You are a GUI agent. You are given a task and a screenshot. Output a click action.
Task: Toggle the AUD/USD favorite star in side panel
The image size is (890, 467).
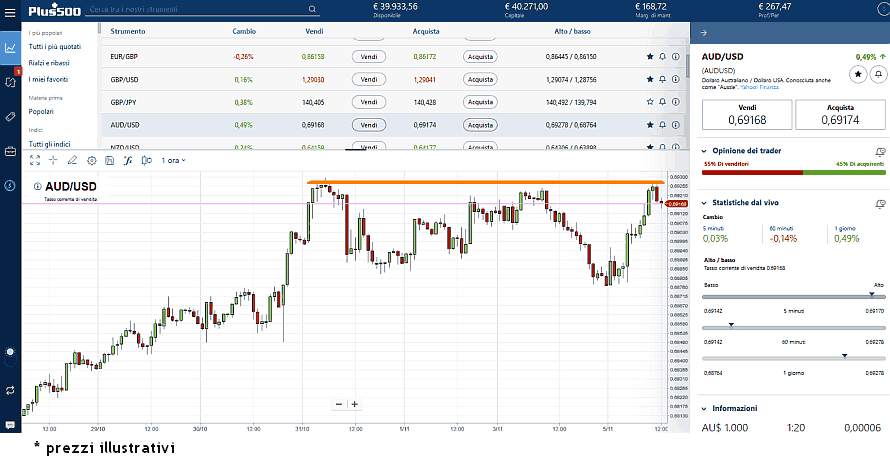tap(857, 74)
